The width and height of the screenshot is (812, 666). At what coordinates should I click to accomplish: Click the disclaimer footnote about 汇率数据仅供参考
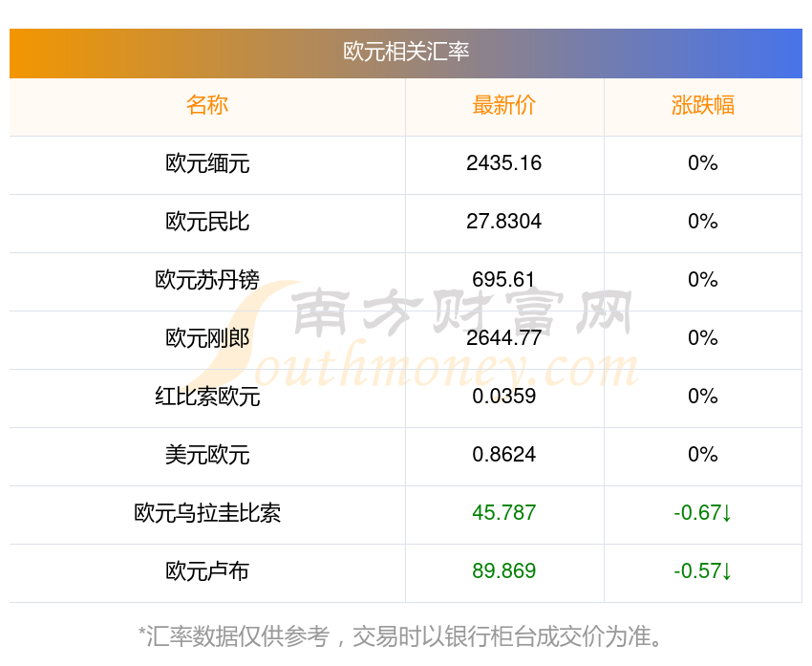pyautogui.click(x=401, y=636)
